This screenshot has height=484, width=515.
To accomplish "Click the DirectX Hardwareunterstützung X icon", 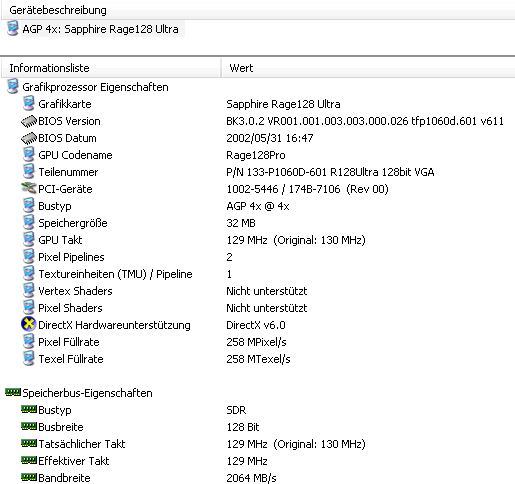I will [28, 324].
